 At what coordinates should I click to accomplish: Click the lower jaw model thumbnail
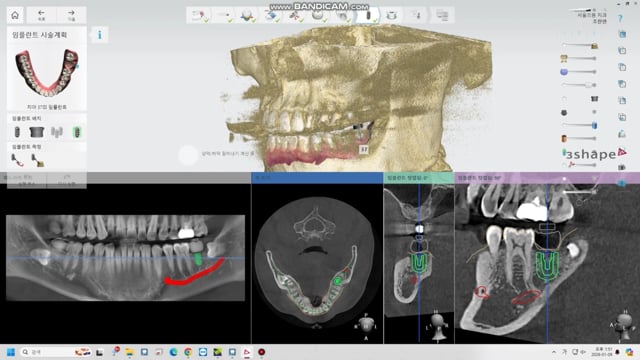click(x=47, y=73)
